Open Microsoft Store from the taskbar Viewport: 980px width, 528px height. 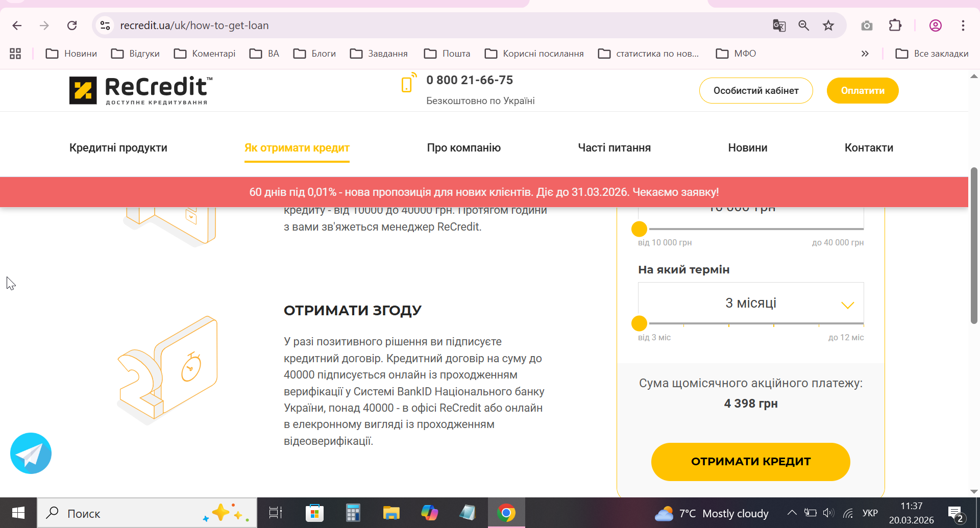(314, 513)
